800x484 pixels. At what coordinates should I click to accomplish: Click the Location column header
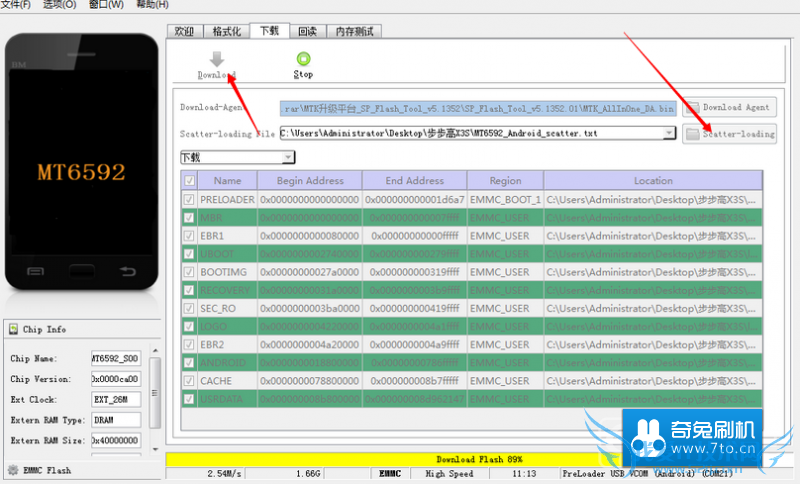[652, 181]
